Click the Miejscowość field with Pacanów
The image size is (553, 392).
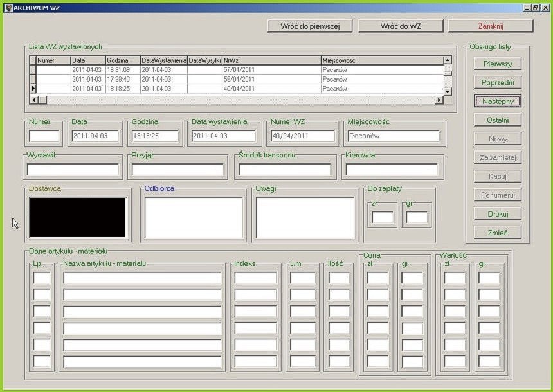point(394,136)
